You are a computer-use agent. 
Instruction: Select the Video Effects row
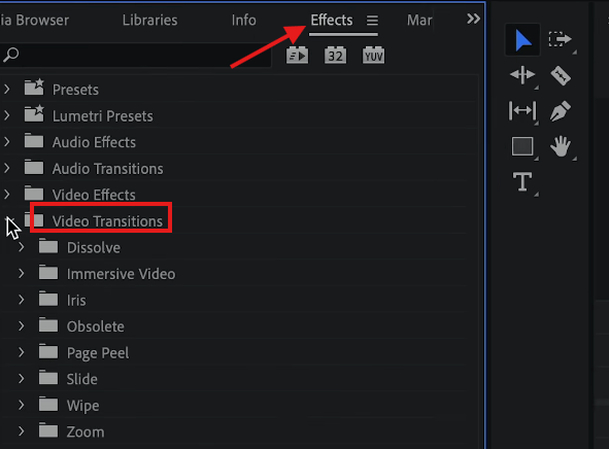click(x=239, y=195)
